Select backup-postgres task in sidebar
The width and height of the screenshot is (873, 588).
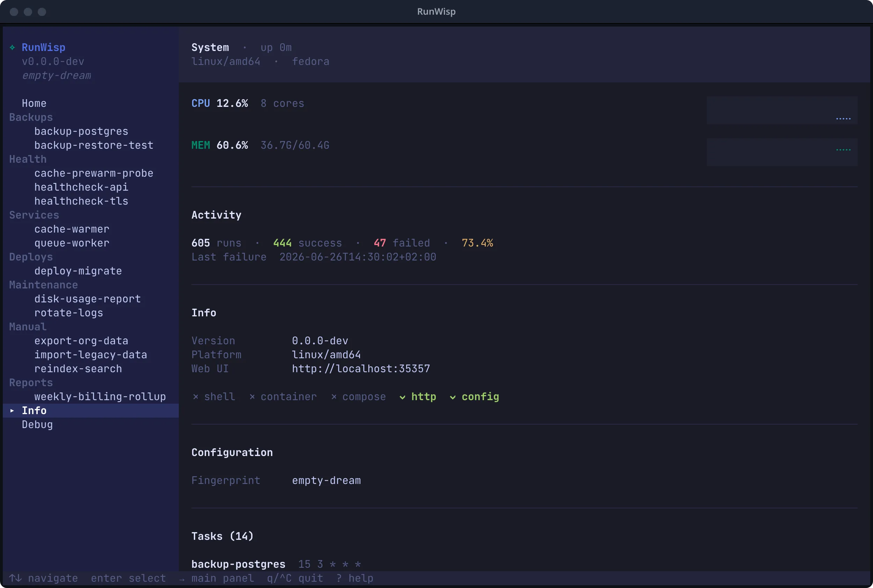pyautogui.click(x=81, y=131)
